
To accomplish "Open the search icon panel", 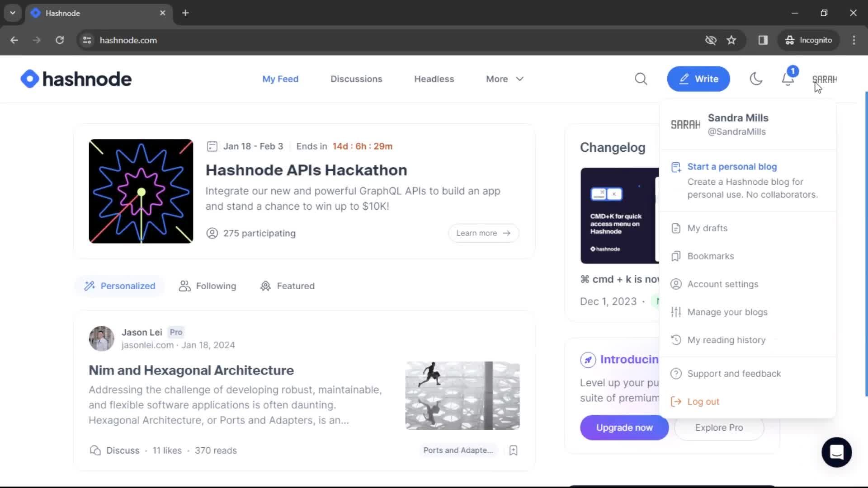I will coord(641,79).
